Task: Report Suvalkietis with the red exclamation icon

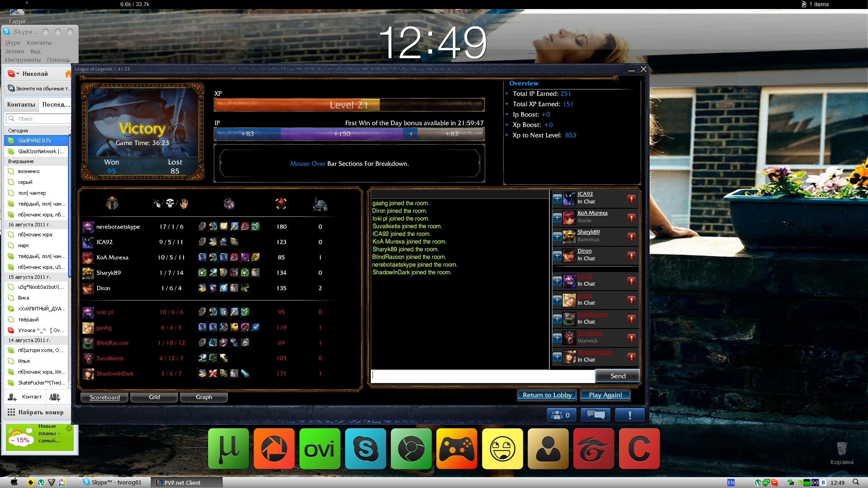Action: click(x=632, y=338)
